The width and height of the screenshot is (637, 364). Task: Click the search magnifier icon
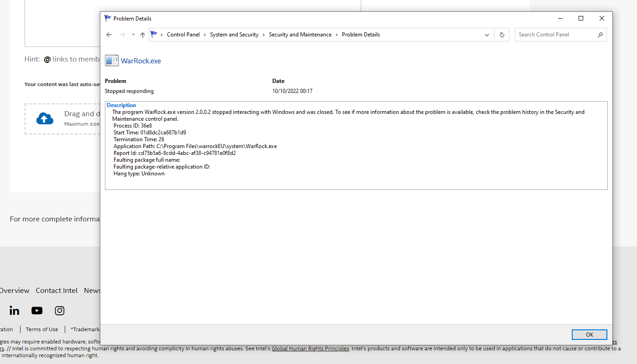(x=600, y=35)
